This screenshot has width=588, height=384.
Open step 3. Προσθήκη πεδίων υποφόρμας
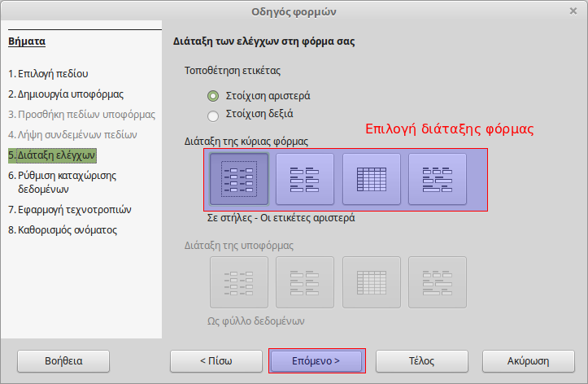point(82,114)
